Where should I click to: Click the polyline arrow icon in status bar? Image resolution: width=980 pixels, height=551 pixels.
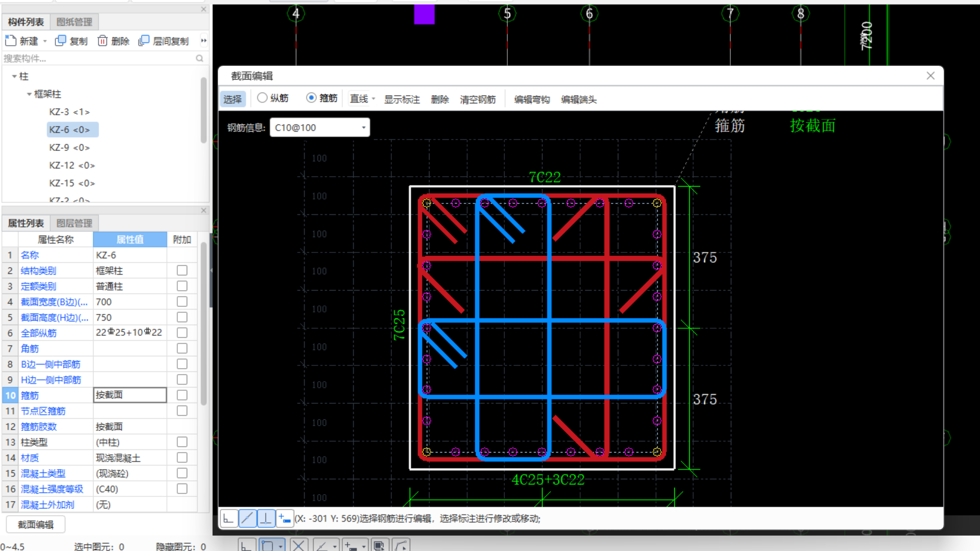click(401, 546)
